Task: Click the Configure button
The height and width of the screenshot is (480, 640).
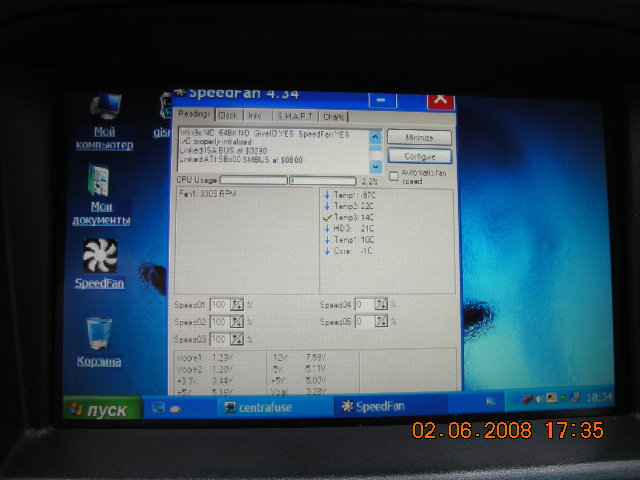Action: click(420, 156)
